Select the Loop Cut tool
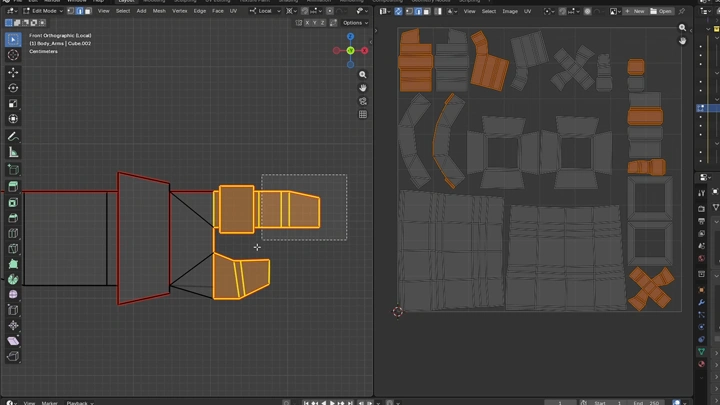 (x=13, y=233)
